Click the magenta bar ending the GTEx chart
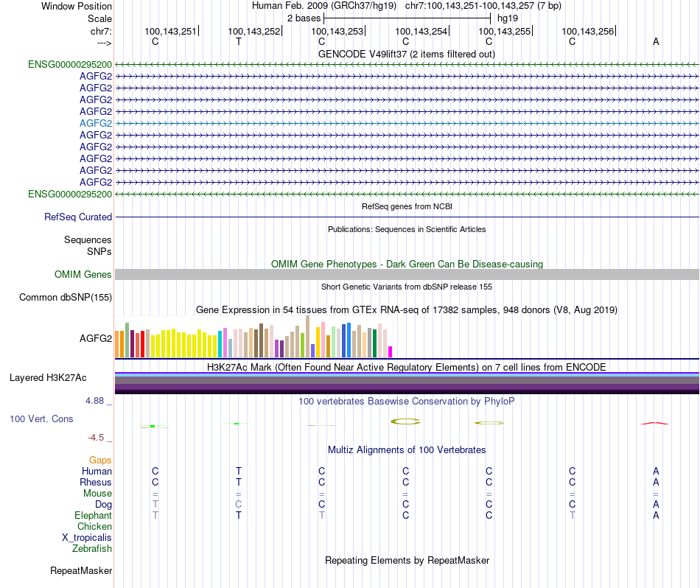700x588 pixels. coord(391,351)
